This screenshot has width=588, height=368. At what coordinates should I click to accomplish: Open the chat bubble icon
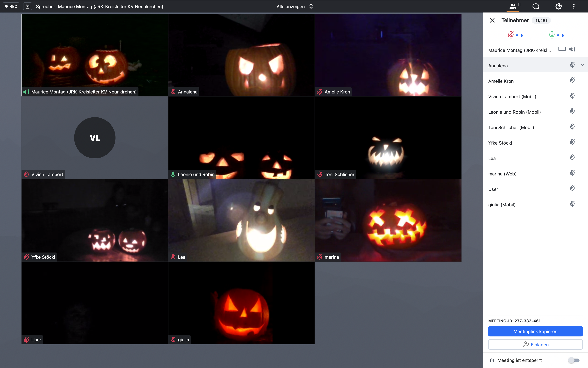[x=536, y=6]
